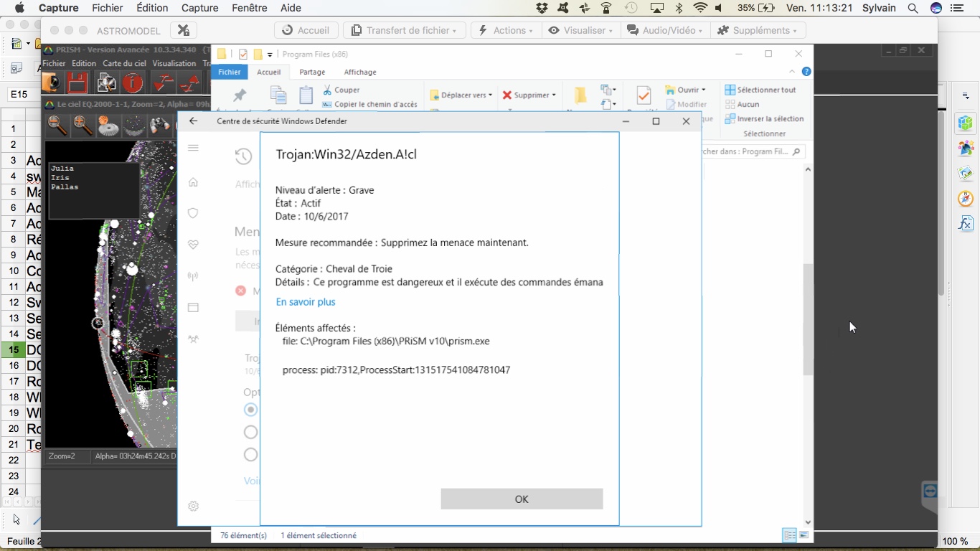Select the first threat option radio button
Screen dimensions: 980x551
click(250, 410)
